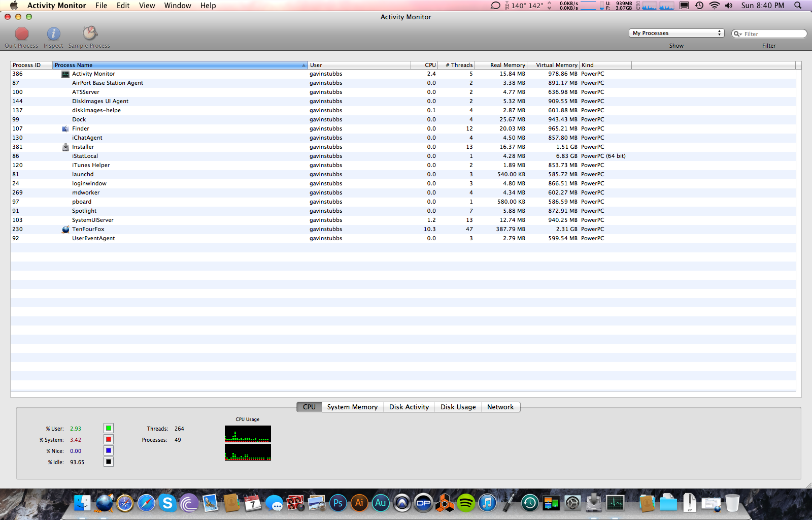Click the Time Machine menu bar icon
Viewport: 812px width, 520px height.
click(699, 6)
